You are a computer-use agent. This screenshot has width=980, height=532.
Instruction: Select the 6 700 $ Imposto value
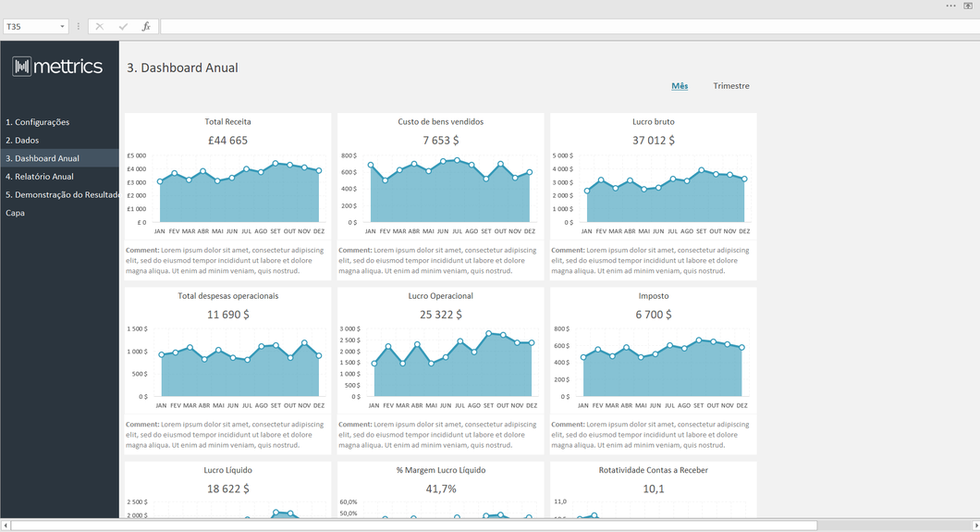pyautogui.click(x=653, y=315)
